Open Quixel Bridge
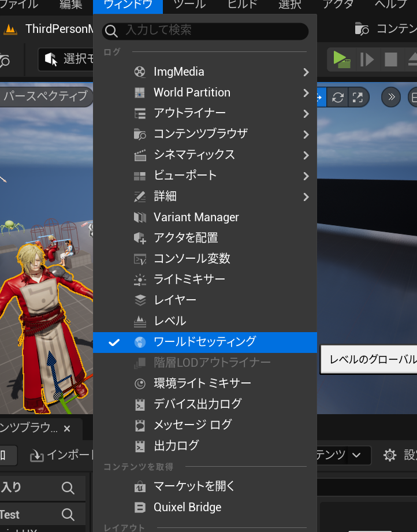Viewport: 417px width, 532px height. coord(205,508)
